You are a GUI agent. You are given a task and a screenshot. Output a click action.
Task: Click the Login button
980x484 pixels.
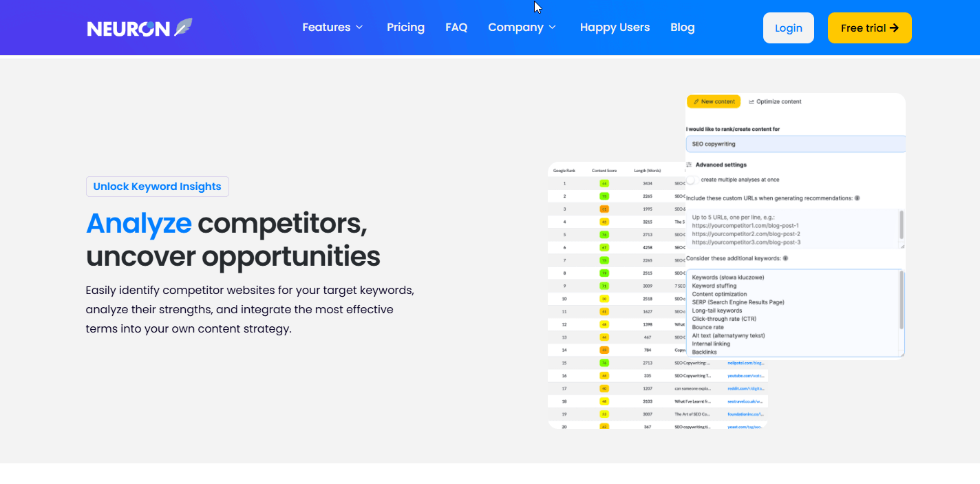789,28
